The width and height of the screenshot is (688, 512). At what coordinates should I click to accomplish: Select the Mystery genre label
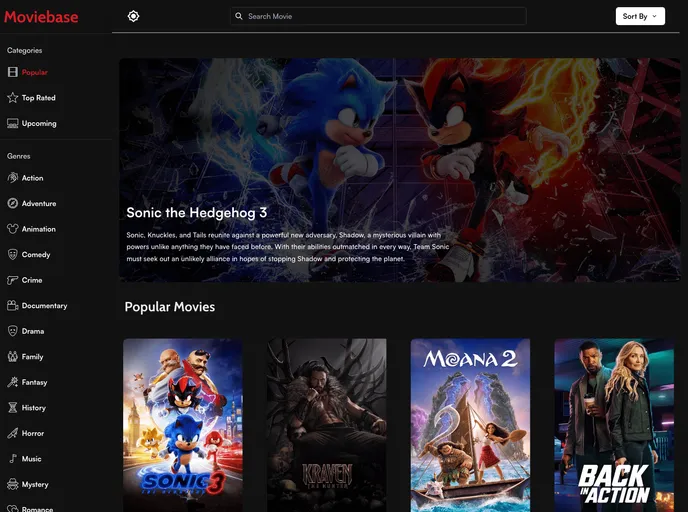tap(35, 484)
